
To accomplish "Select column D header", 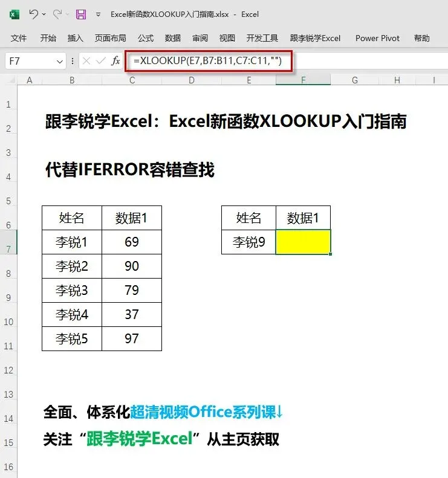I will point(192,80).
